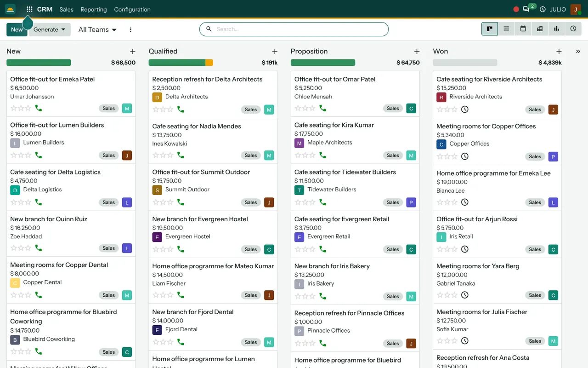Click Sales tag on Bluebird Coworking card
The width and height of the screenshot is (588, 368).
click(109, 352)
